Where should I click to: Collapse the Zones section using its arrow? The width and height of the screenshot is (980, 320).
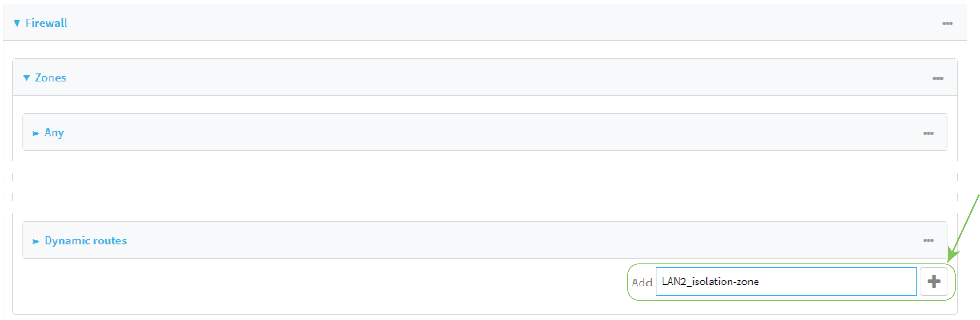tap(27, 78)
